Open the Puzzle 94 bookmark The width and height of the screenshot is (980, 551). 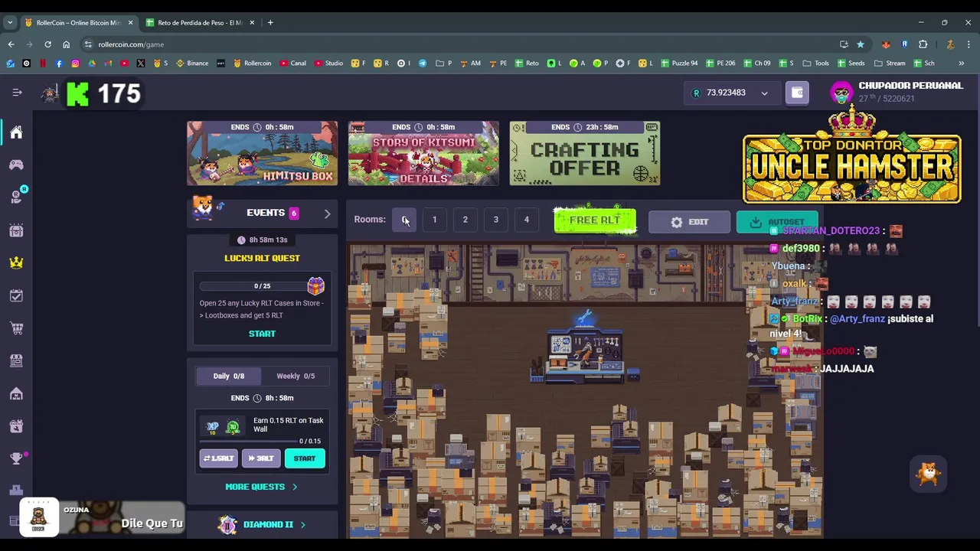tap(679, 63)
